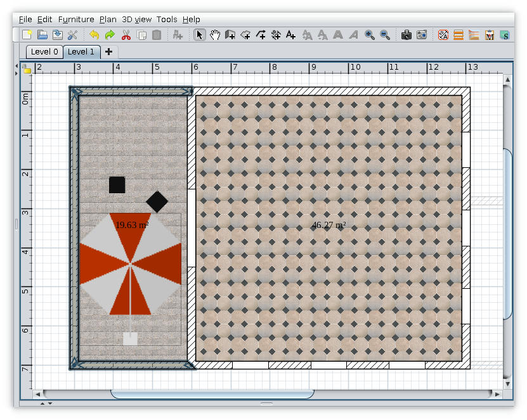Click the 46.27 m² room area label
The width and height of the screenshot is (527, 420).
(329, 225)
